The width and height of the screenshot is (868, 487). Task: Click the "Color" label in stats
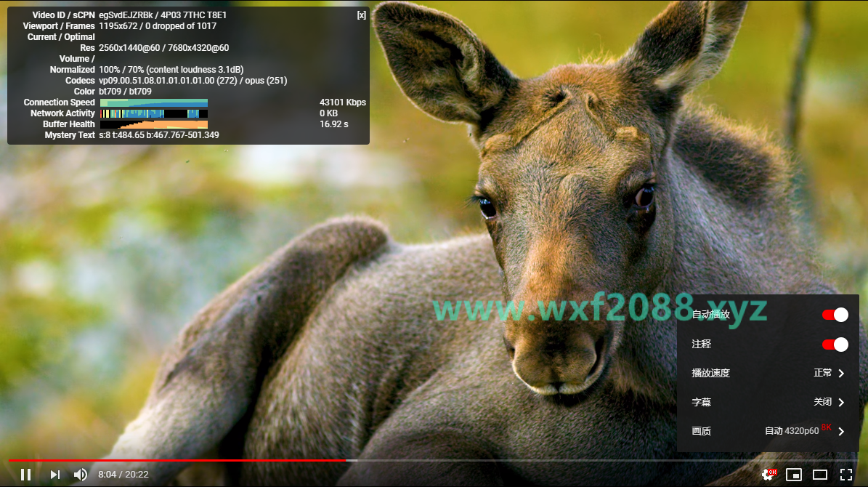(84, 92)
